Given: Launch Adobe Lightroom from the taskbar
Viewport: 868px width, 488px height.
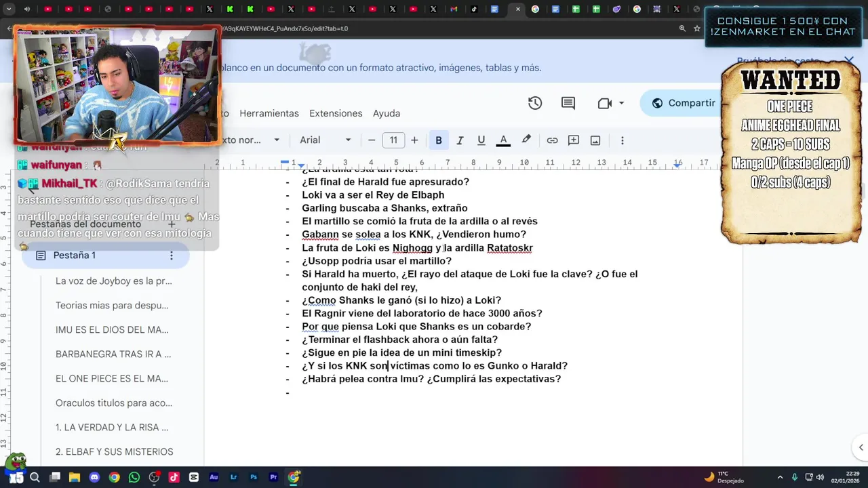Looking at the screenshot, I should click(234, 477).
